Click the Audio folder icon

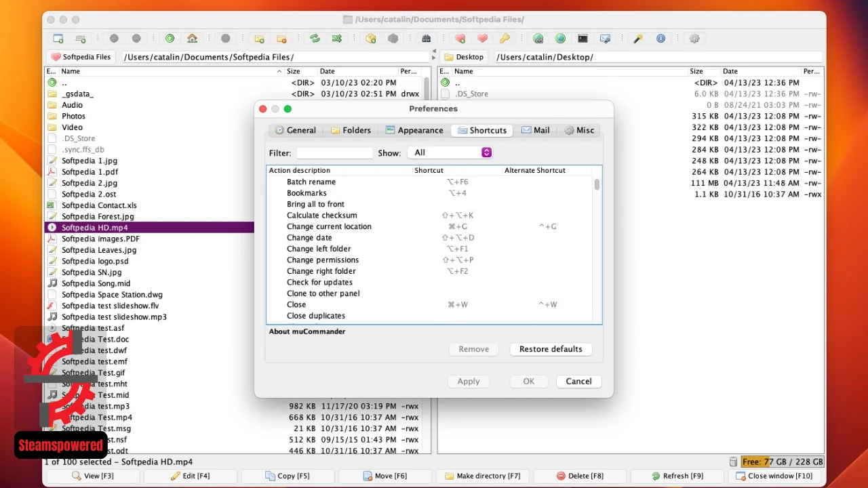pyautogui.click(x=52, y=105)
